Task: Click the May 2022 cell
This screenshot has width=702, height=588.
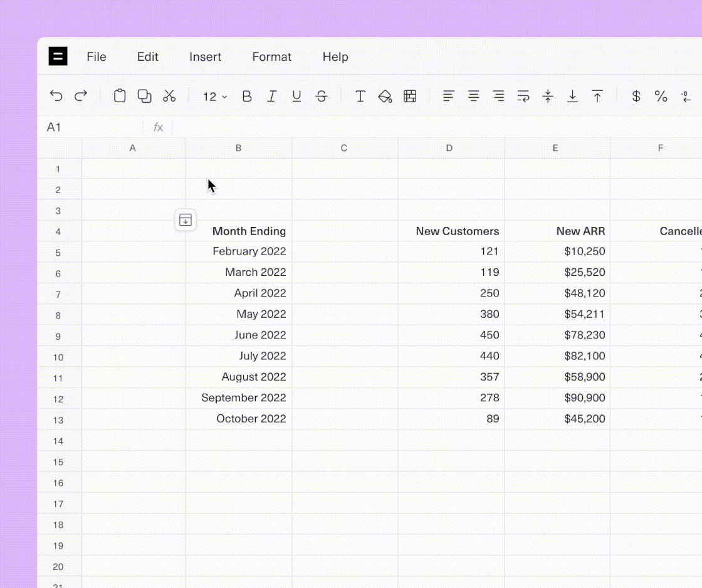Action: [239, 315]
